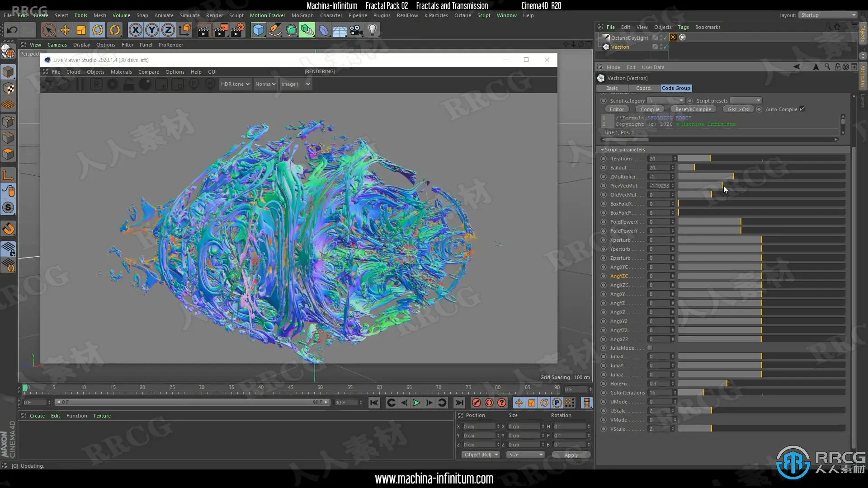
Task: Open the MoGraph menu
Action: pyautogui.click(x=302, y=15)
